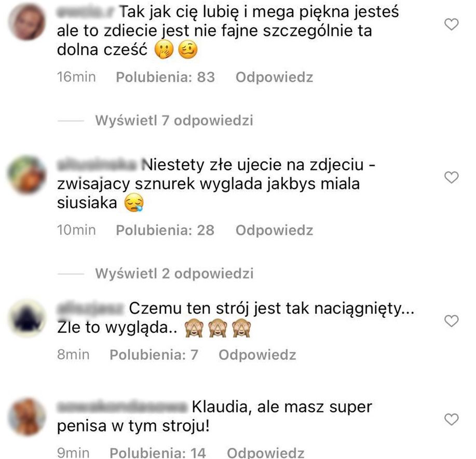
Task: Expand "Wyświetl 7 odpowiedzi" replies
Action: click(x=174, y=120)
